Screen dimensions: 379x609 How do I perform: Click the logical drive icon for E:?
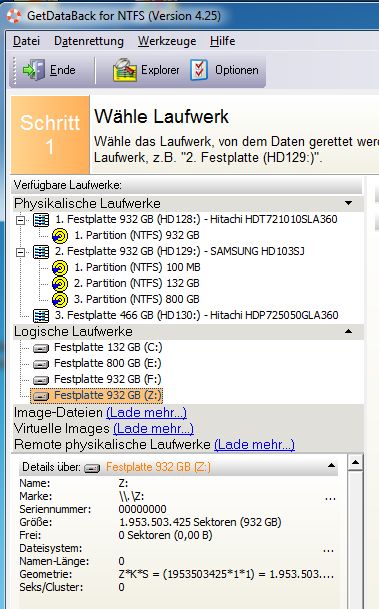pos(41,364)
